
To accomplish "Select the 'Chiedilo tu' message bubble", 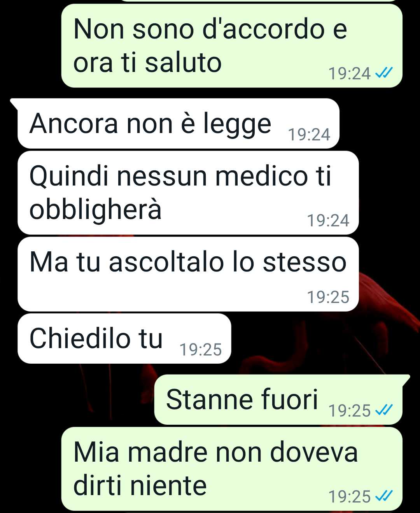I will pyautogui.click(x=124, y=338).
